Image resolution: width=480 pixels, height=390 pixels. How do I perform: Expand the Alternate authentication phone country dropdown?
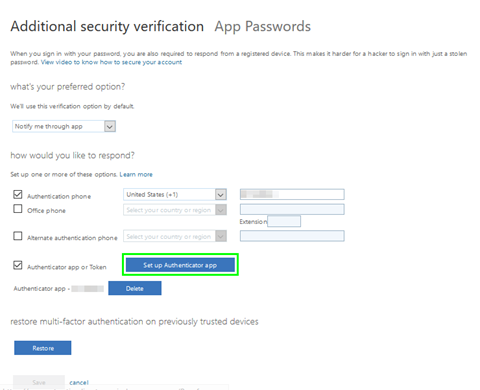click(175, 236)
